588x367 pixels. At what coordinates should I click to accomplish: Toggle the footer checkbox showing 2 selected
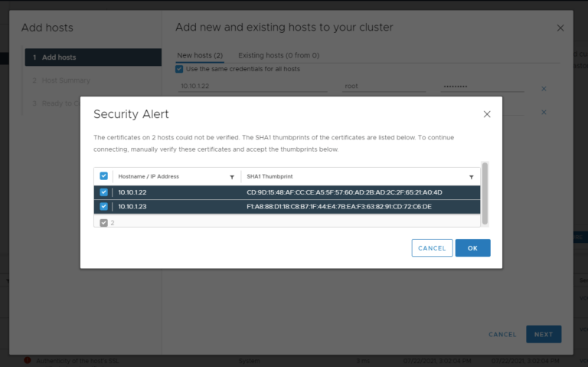pyautogui.click(x=103, y=223)
